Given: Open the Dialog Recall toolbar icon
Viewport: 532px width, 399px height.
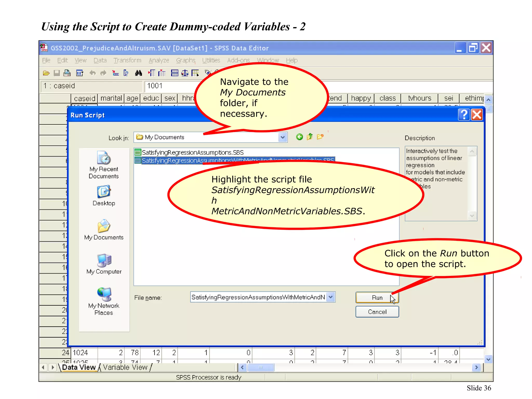Looking at the screenshot, I should [x=79, y=73].
